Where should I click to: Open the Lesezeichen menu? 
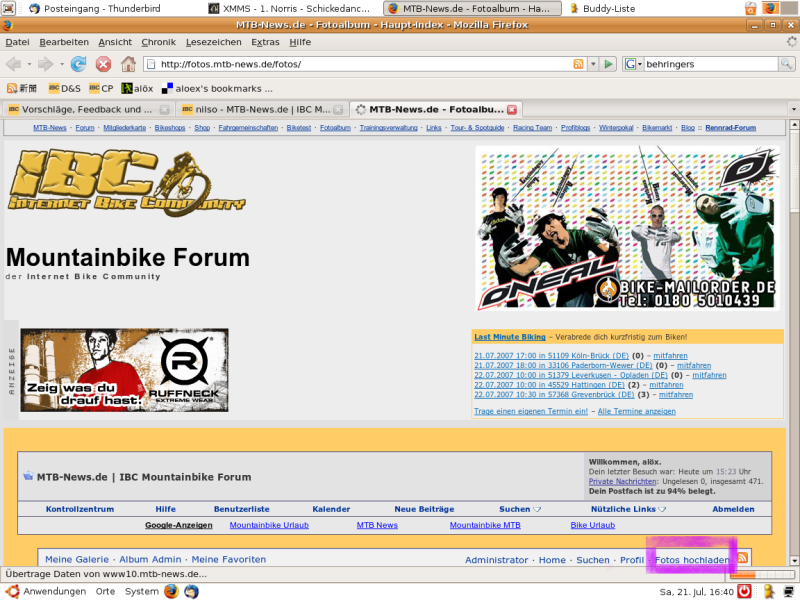coord(213,42)
